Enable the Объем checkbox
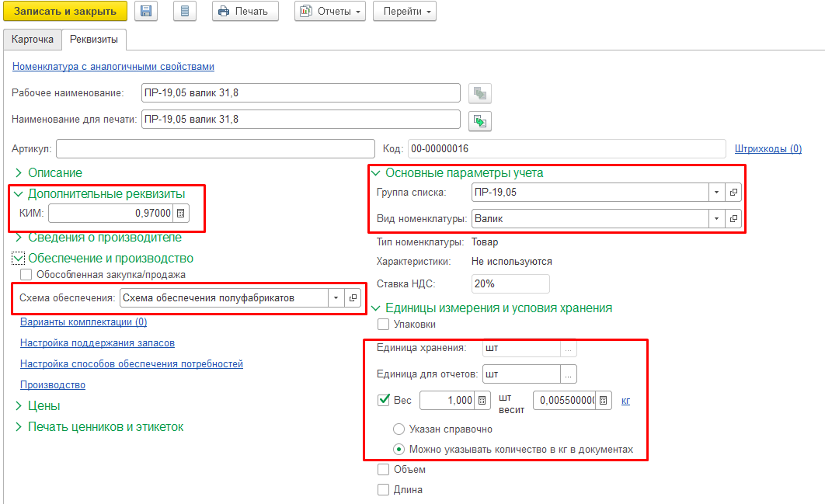Screen dimensions: 825x504 (384, 469)
